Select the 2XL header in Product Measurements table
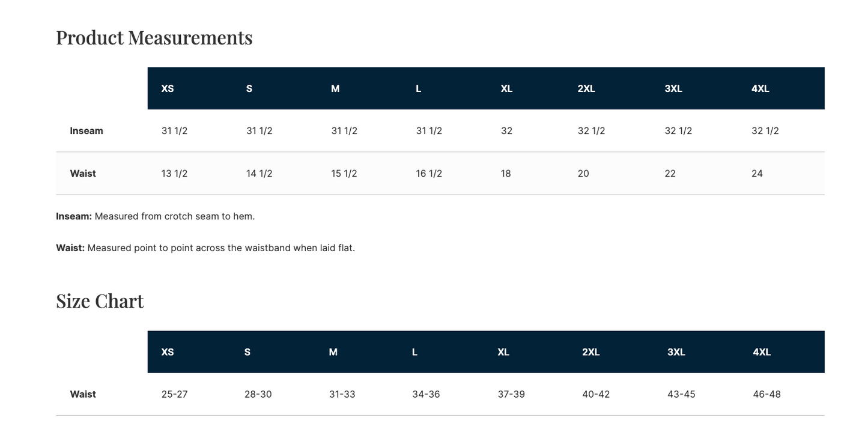The image size is (868, 435). click(x=586, y=88)
